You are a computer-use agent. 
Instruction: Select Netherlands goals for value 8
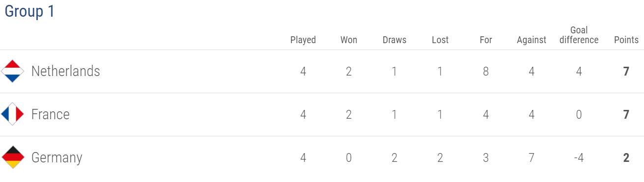pos(486,72)
